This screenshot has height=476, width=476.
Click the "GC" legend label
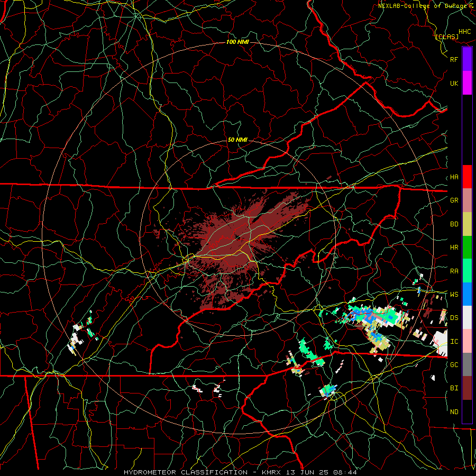(454, 364)
